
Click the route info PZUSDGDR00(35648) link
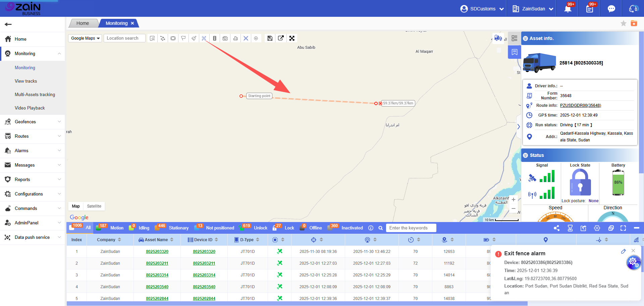click(x=580, y=105)
